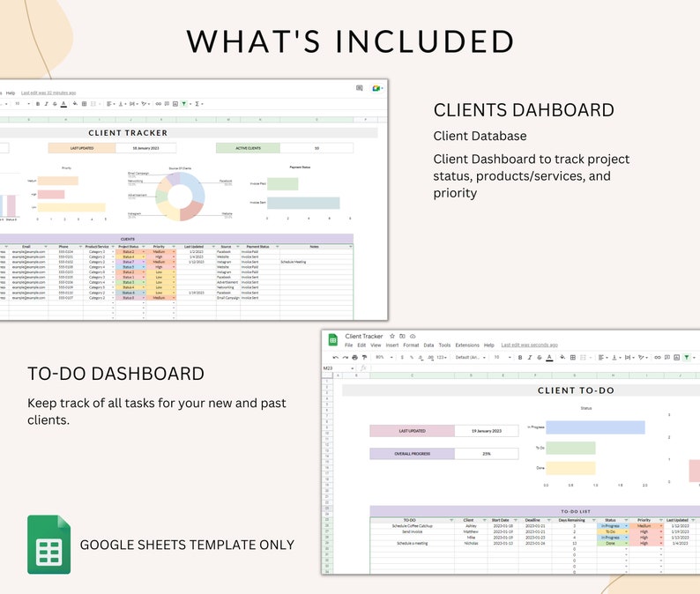Click the Move to folder icon beside title
The width and height of the screenshot is (700, 594).
(402, 336)
